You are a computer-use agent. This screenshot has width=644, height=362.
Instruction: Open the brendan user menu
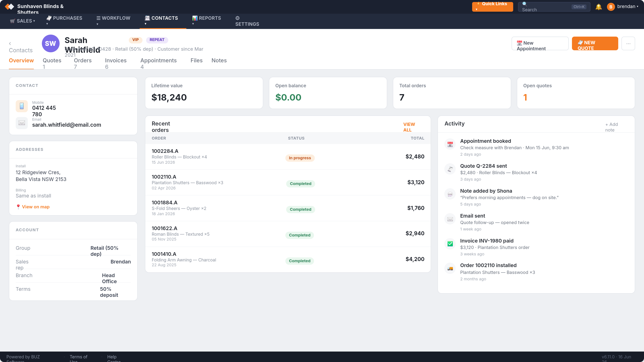coord(627,7)
